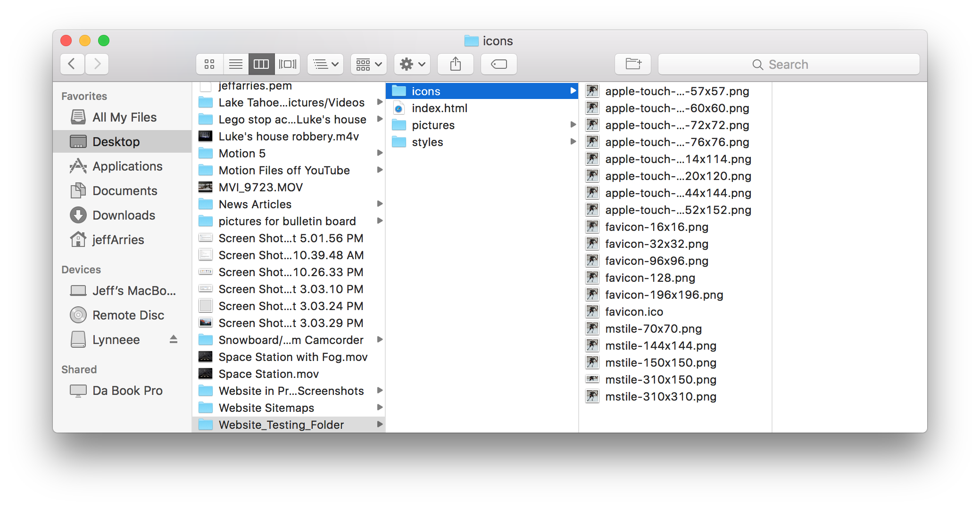
Task: Open the Share menu icon
Action: click(x=455, y=64)
